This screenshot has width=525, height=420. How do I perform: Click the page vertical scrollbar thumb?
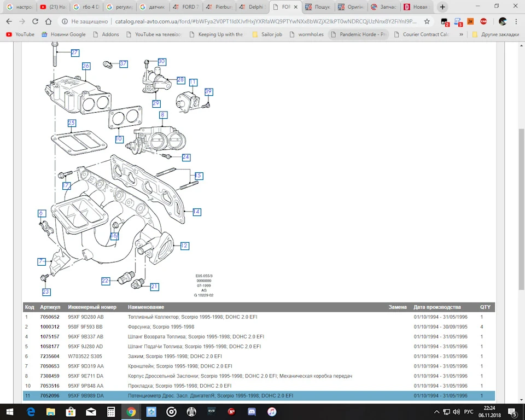click(521, 209)
